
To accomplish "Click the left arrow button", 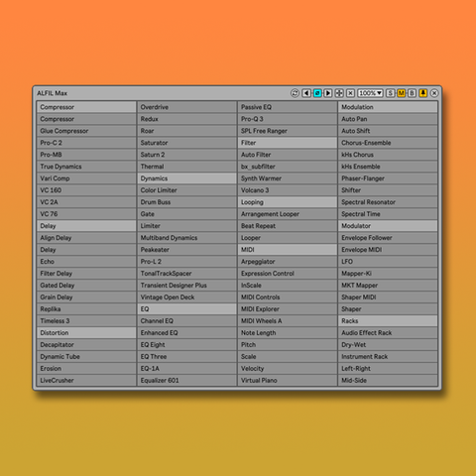I will pos(306,93).
